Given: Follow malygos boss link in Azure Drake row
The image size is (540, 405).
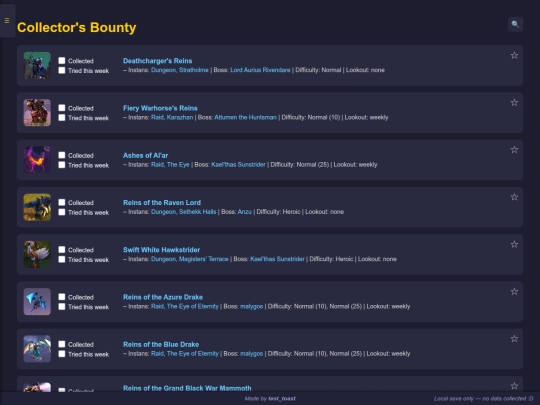Looking at the screenshot, I should tap(251, 306).
